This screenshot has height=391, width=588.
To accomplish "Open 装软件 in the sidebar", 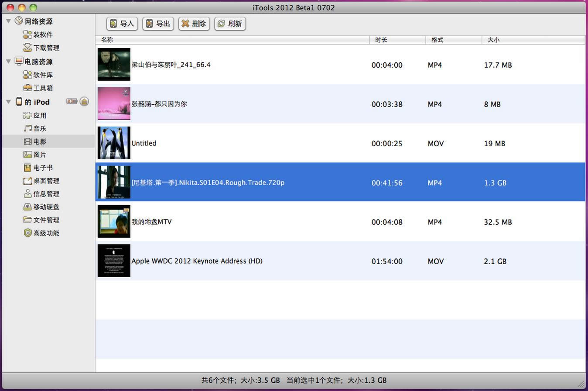I will coord(43,34).
